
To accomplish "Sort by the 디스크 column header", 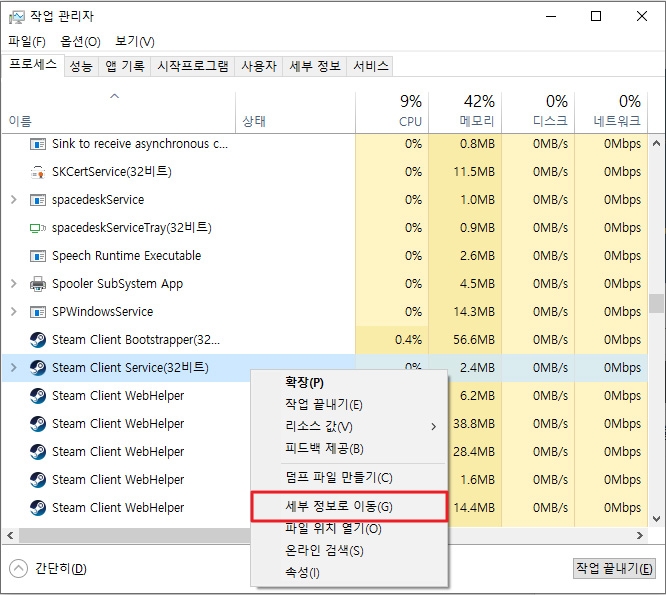I will pyautogui.click(x=538, y=112).
